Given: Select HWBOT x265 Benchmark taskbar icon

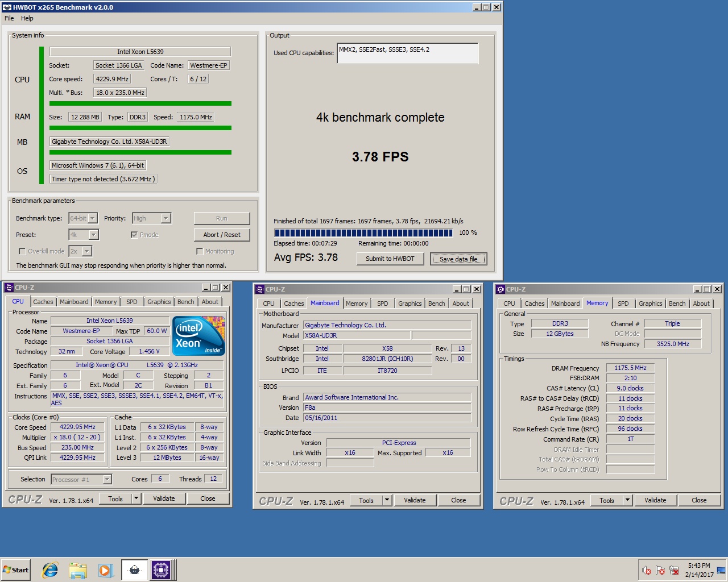Looking at the screenshot, I should pyautogui.click(x=134, y=570).
